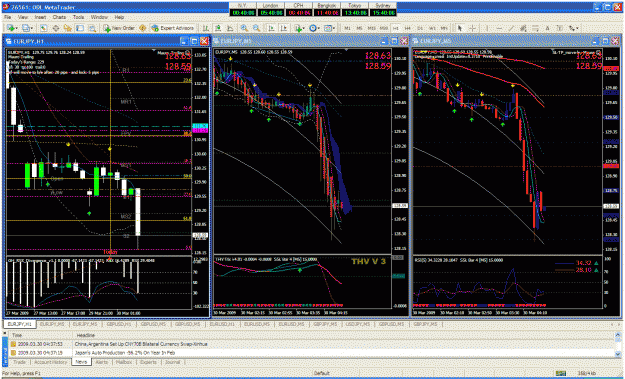Switch the timeframe to M1
The image size is (625, 379).
click(x=348, y=28)
